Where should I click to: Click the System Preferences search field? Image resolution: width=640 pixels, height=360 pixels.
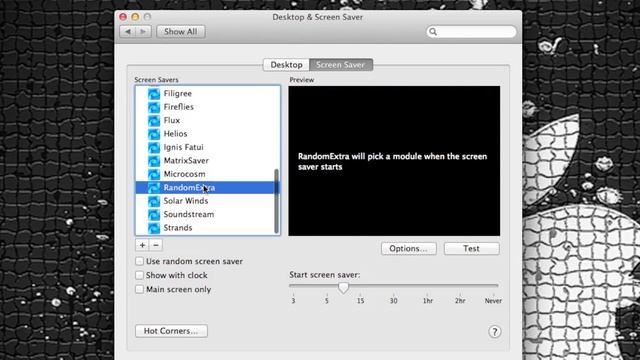tap(471, 32)
